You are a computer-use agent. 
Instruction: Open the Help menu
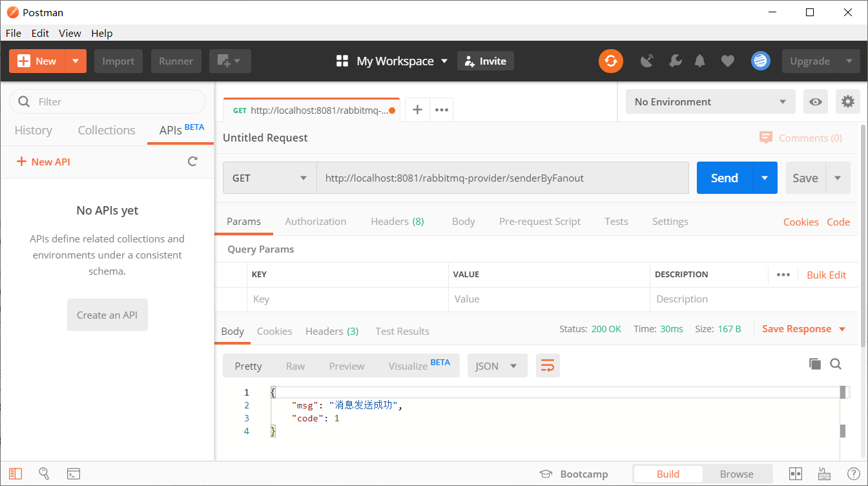(101, 33)
